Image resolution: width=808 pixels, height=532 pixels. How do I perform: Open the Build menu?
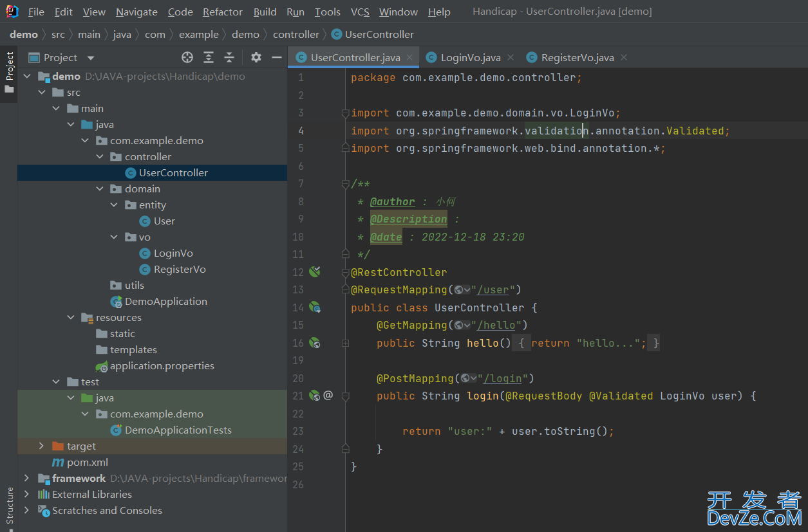coord(265,12)
